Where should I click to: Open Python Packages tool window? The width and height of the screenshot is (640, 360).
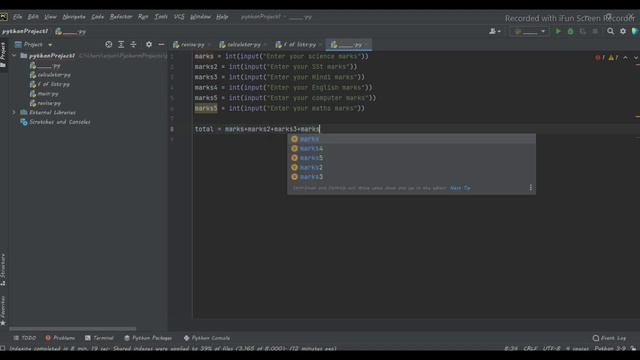point(148,338)
